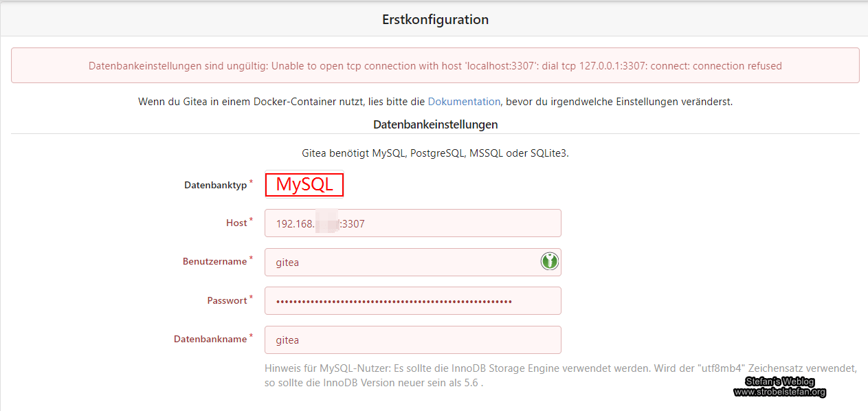Click the Erstkonfiguration page heading
This screenshot has width=868, height=411.
(x=435, y=20)
